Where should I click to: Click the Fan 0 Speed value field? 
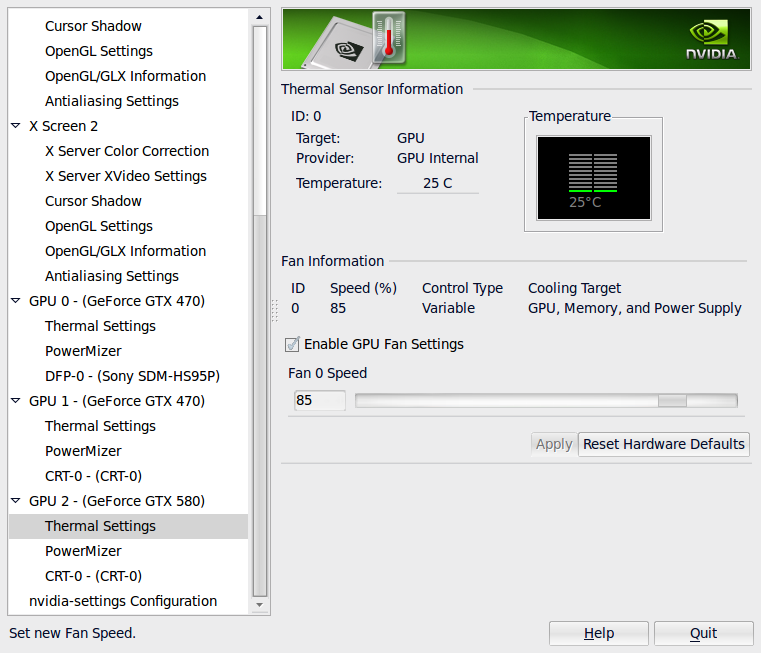click(x=319, y=401)
